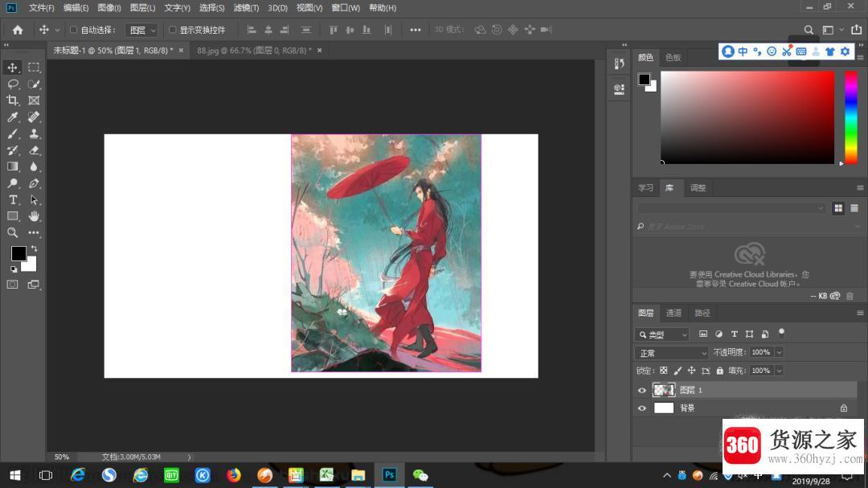Pick the Zoom tool in the toolbox
Viewport: 868px width, 488px height.
(x=12, y=232)
